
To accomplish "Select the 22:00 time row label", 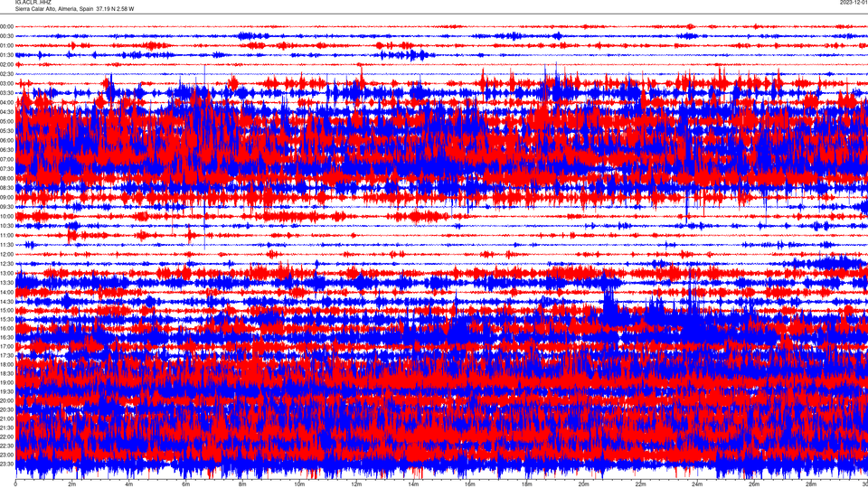I will click(x=6, y=437).
